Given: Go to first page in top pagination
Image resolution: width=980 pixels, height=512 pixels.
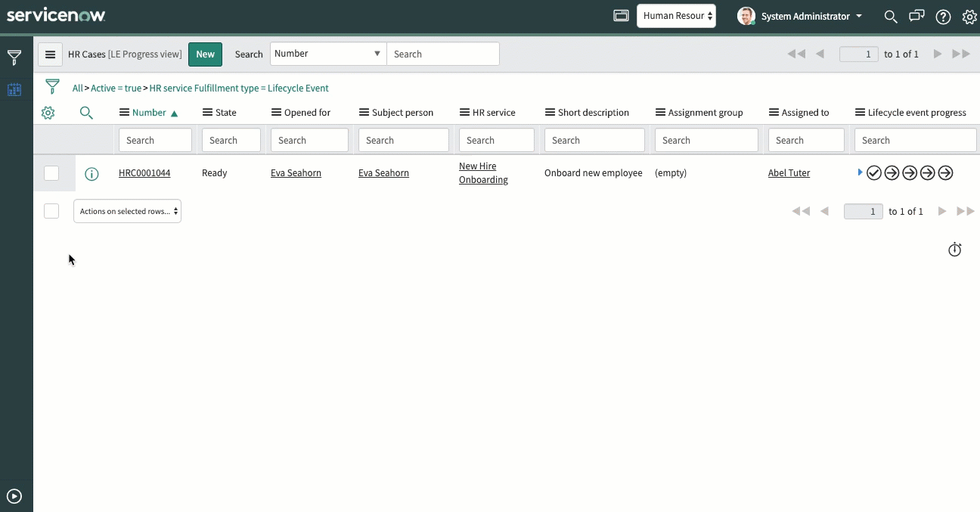Looking at the screenshot, I should click(x=796, y=54).
